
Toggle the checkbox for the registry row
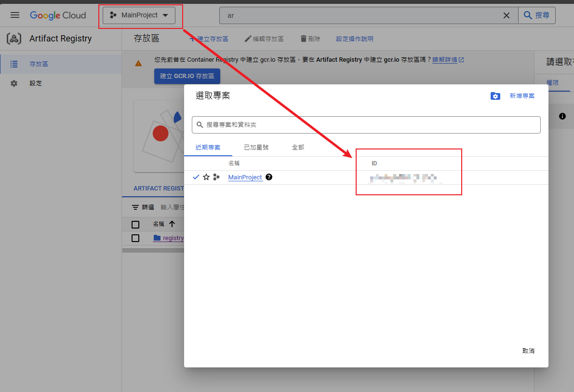coord(135,239)
